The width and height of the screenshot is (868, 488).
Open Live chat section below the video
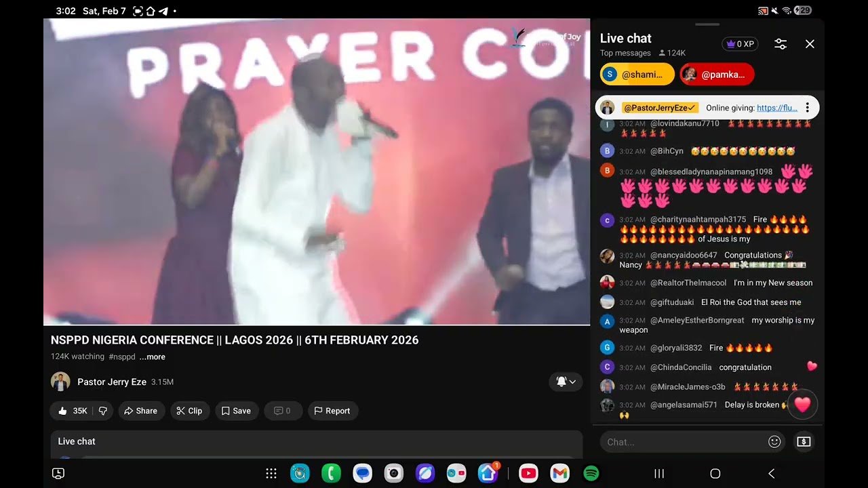(x=317, y=444)
